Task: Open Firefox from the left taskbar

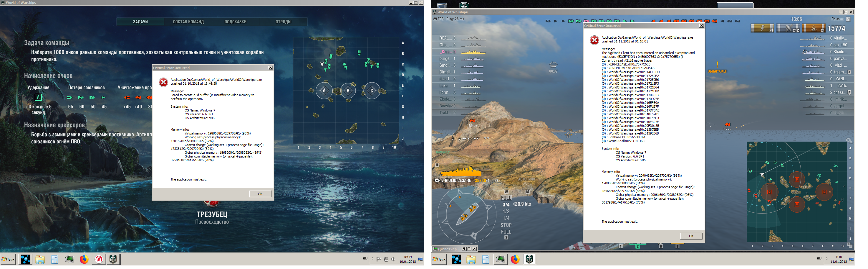Action: click(x=84, y=259)
